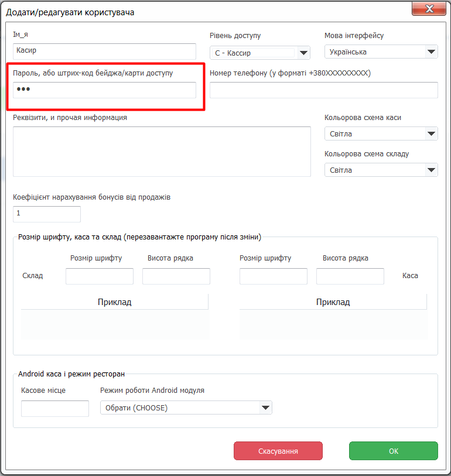Click the "Коефіцієнт нарахування бонусів від продажів" label
Image resolution: width=451 pixels, height=476 pixels.
[x=92, y=197]
